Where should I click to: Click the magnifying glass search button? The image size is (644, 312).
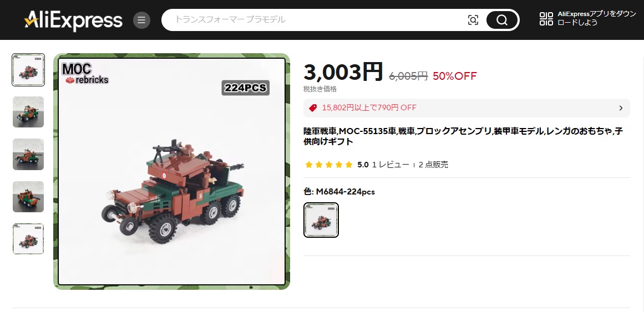click(502, 20)
